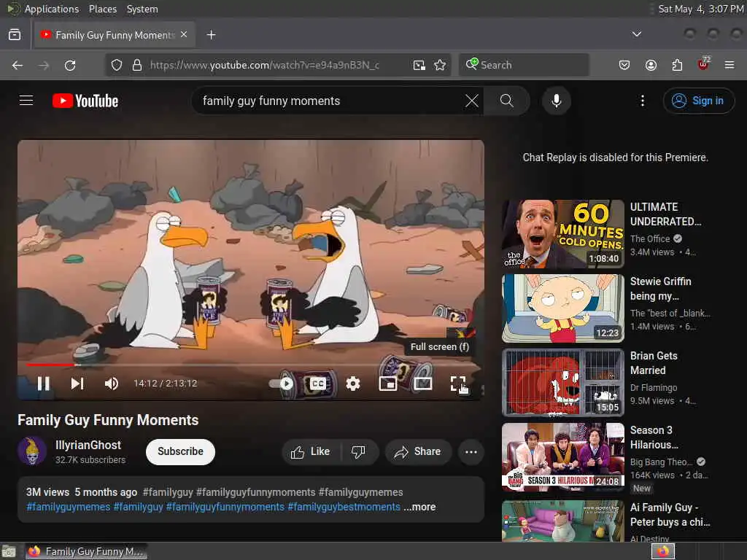
Task: Enable miniplayer mode
Action: [x=388, y=384]
